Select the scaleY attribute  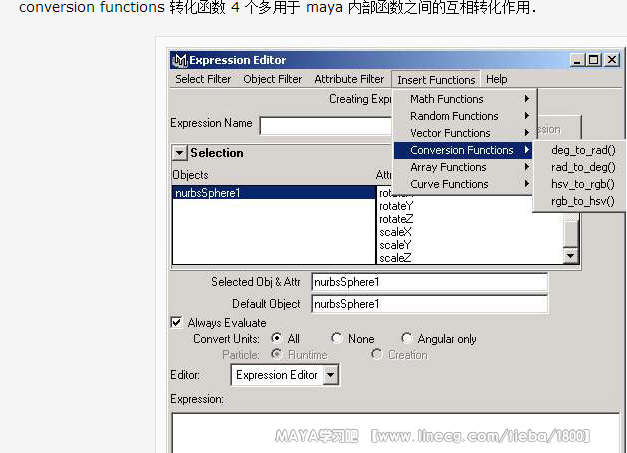coord(395,245)
